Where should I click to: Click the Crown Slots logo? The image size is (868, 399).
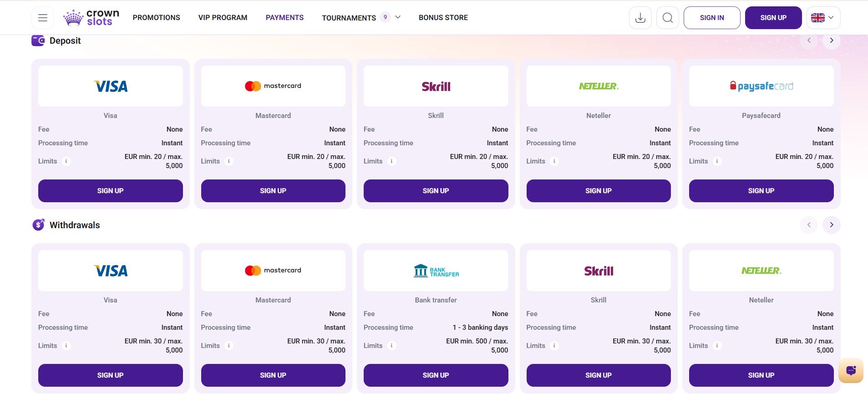coord(91,18)
